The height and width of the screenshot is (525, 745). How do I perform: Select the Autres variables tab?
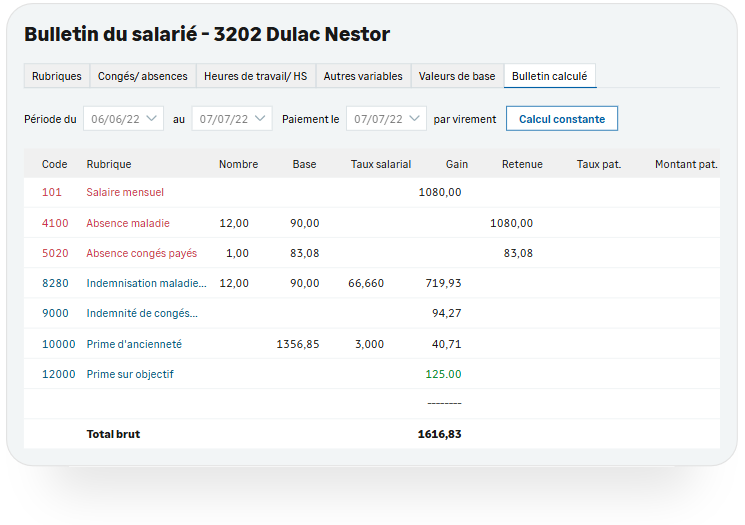(x=363, y=76)
